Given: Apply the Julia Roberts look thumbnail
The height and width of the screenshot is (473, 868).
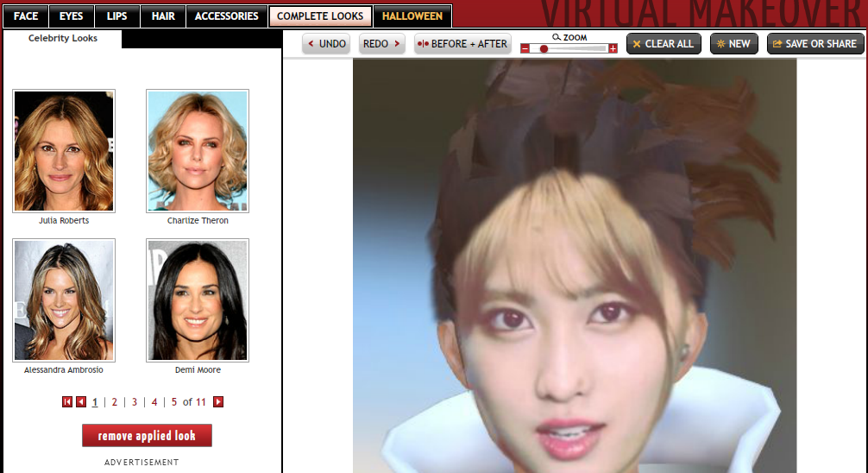Looking at the screenshot, I should (64, 151).
